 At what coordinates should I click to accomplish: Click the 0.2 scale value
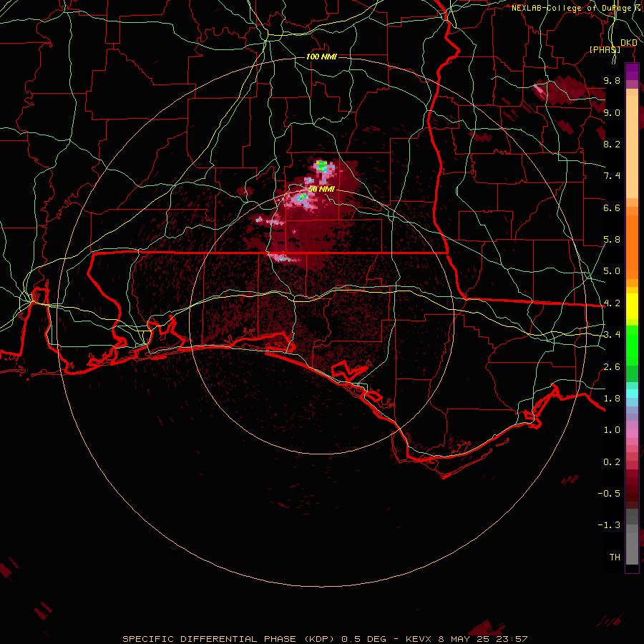point(612,462)
